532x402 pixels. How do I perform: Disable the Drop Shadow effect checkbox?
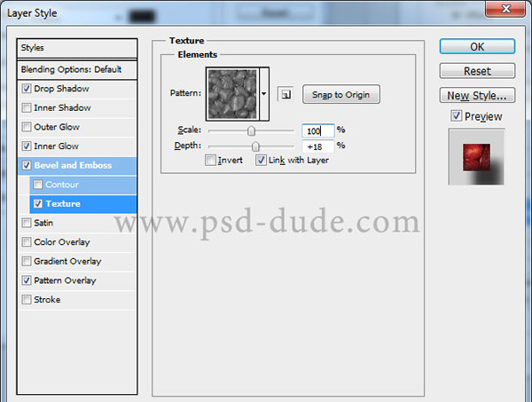[x=26, y=89]
